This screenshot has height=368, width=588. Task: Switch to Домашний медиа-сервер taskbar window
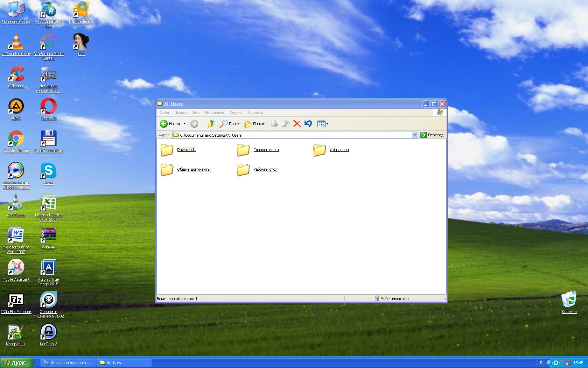67,363
